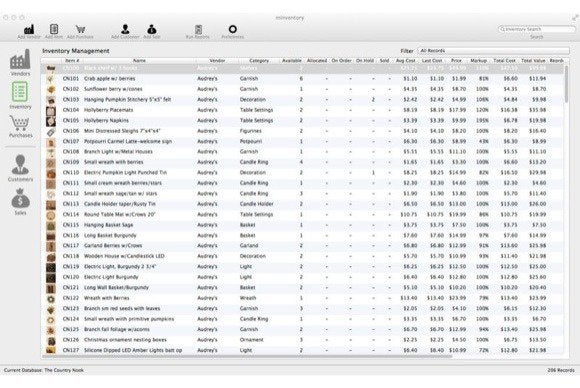
Task: Click the Add Purchase cart icon
Action: click(x=80, y=29)
